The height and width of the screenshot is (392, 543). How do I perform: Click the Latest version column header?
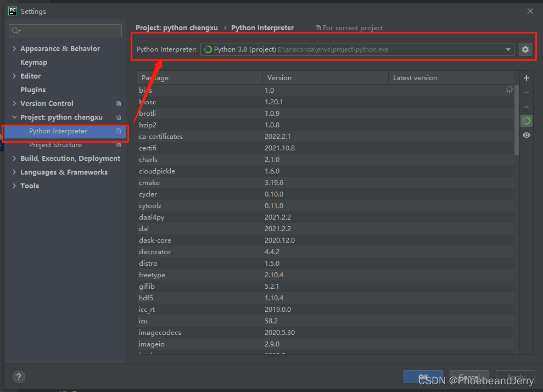451,78
